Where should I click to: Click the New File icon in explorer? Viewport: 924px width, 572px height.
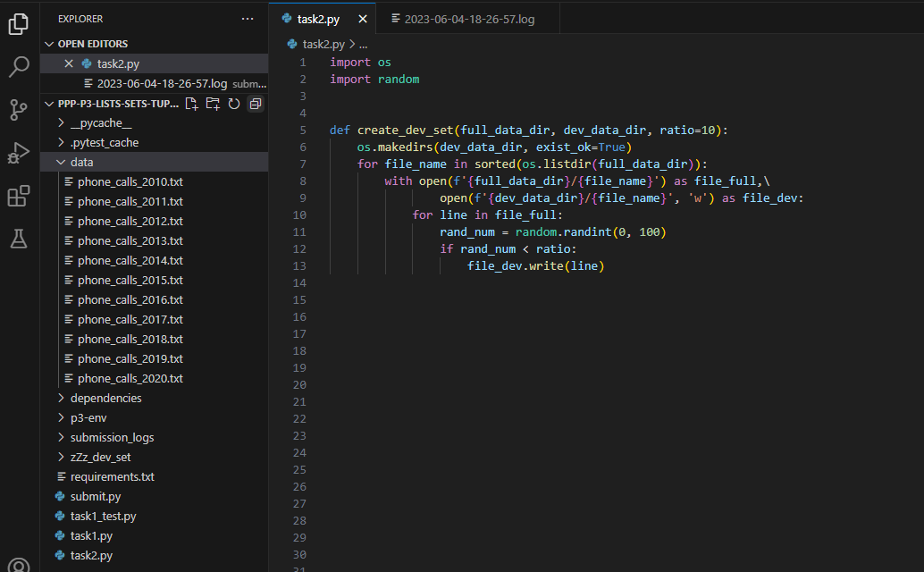click(x=191, y=104)
